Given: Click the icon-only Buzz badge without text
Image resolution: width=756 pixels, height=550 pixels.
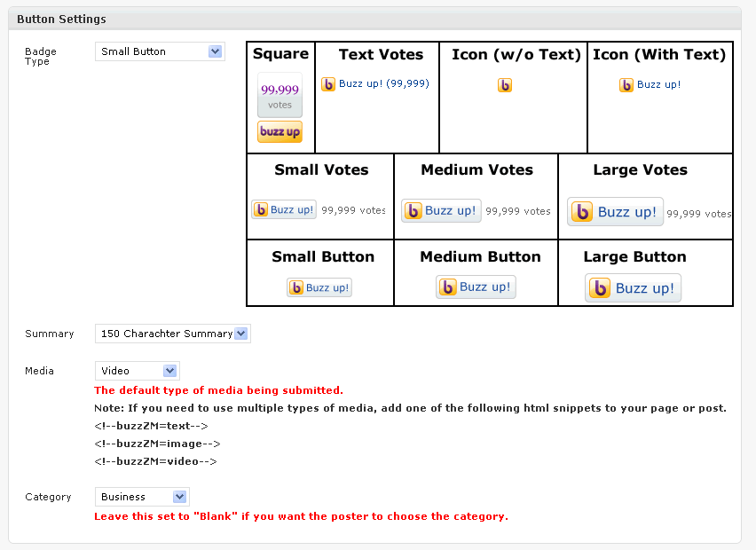Looking at the screenshot, I should [x=504, y=85].
